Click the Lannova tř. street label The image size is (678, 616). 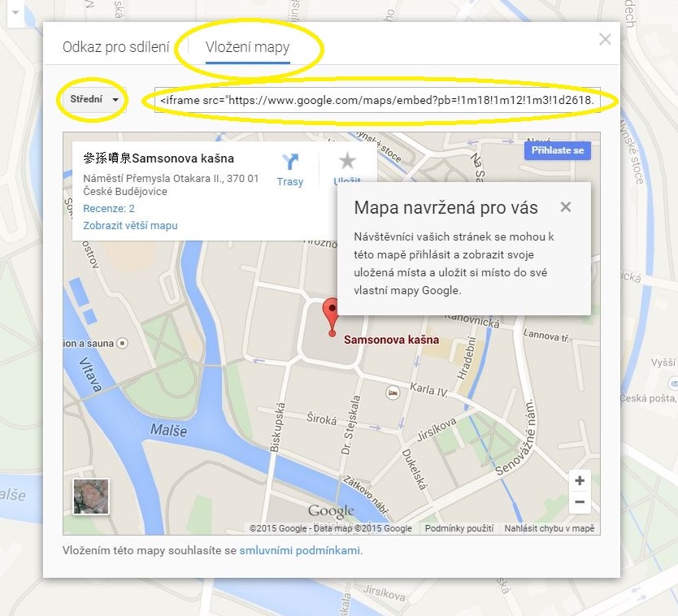click(546, 336)
